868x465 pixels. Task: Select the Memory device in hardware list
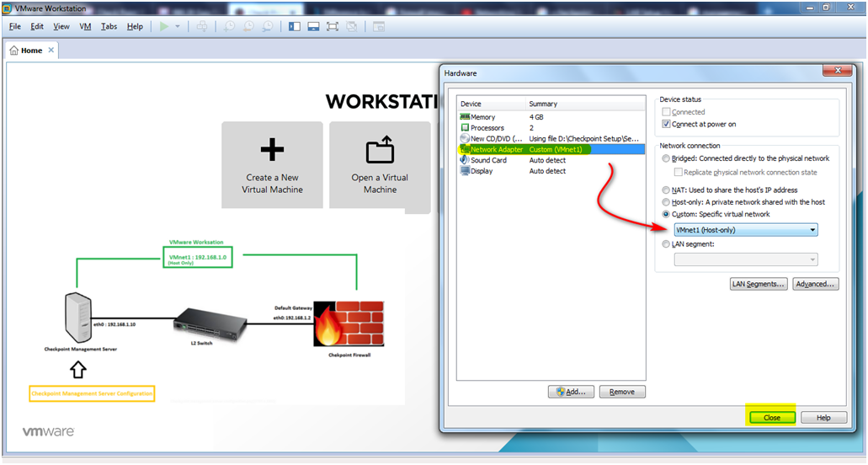coord(551,117)
